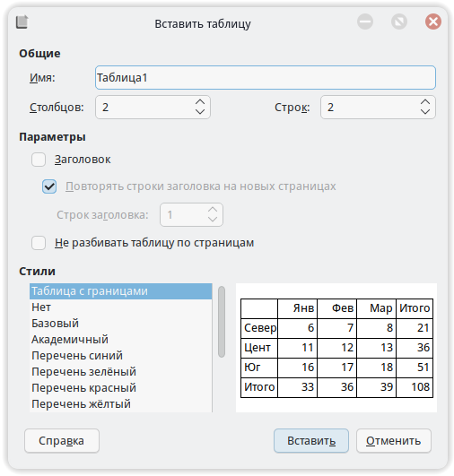Increase the Столбцов value with the up arrow

click(200, 102)
